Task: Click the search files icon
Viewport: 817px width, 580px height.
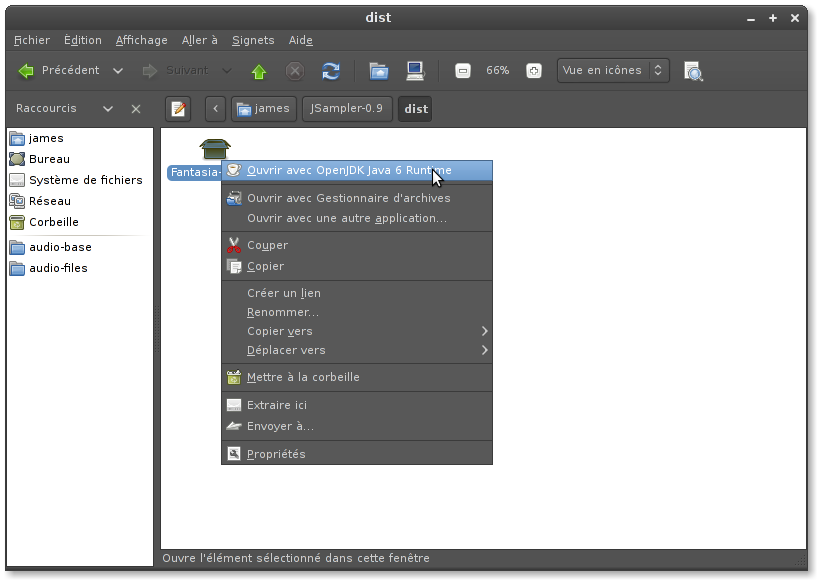Action: (x=694, y=71)
